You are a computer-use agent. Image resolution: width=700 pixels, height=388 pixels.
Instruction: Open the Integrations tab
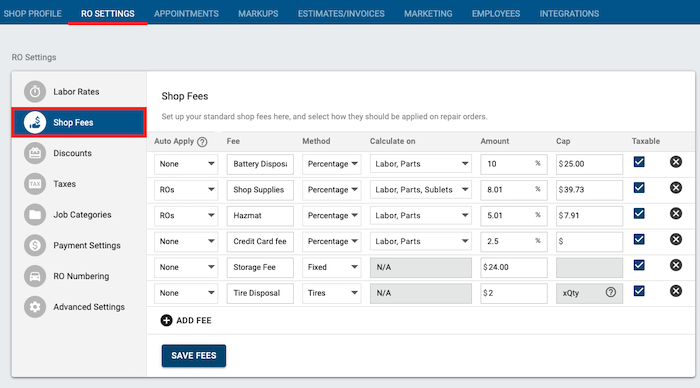tap(569, 13)
